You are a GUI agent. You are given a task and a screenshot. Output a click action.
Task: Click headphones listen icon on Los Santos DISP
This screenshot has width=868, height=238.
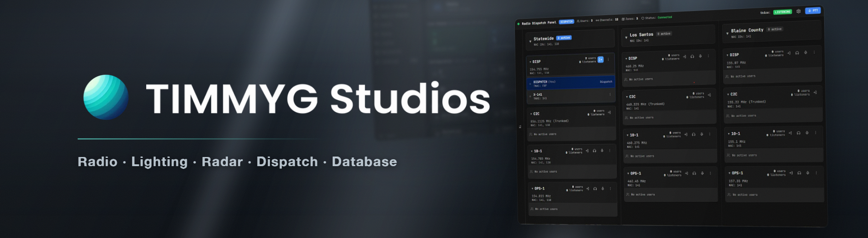[x=693, y=56]
